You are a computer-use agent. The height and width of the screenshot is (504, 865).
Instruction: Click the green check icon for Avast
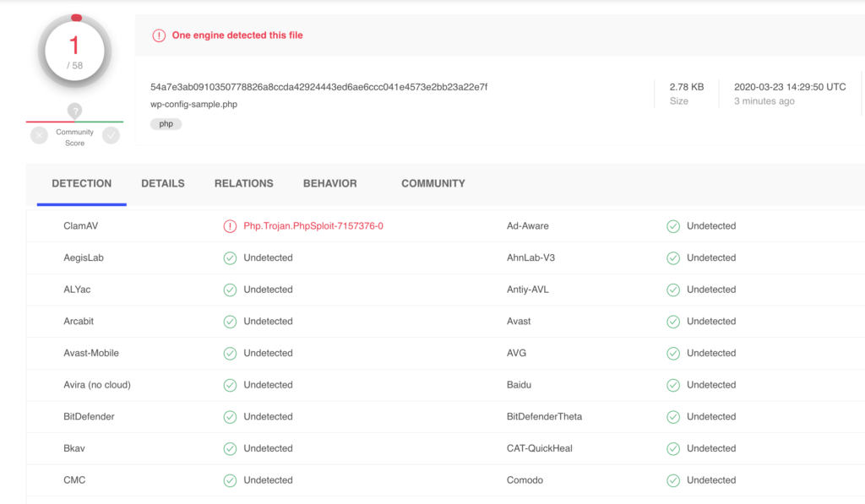pos(673,322)
